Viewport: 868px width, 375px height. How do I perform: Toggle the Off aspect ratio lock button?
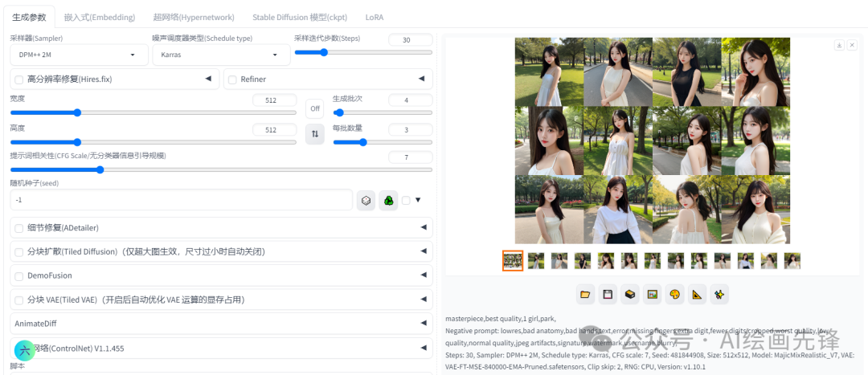coord(315,108)
